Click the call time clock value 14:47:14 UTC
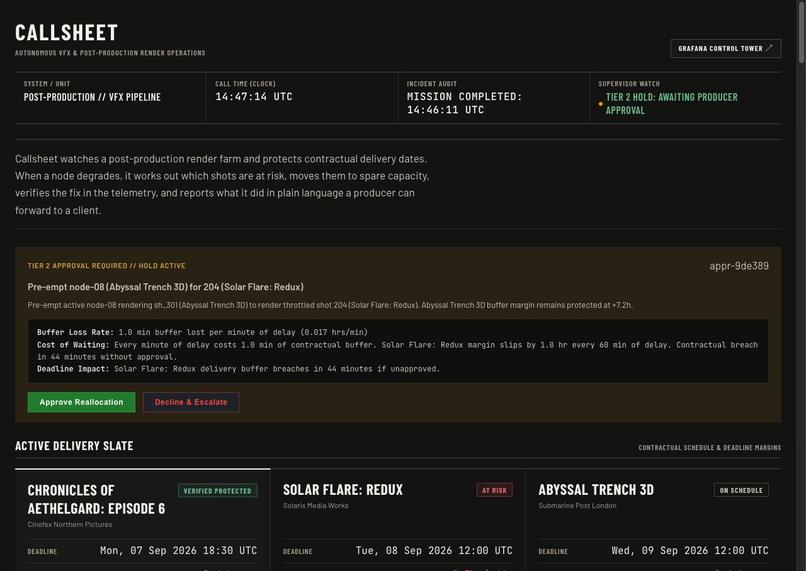 tap(253, 97)
